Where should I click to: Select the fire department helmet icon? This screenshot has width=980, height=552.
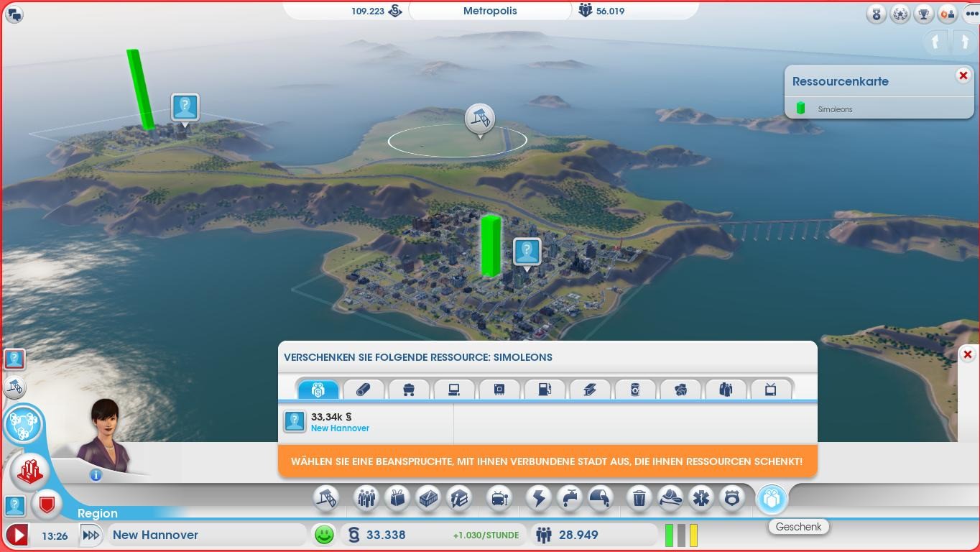pyautogui.click(x=670, y=497)
